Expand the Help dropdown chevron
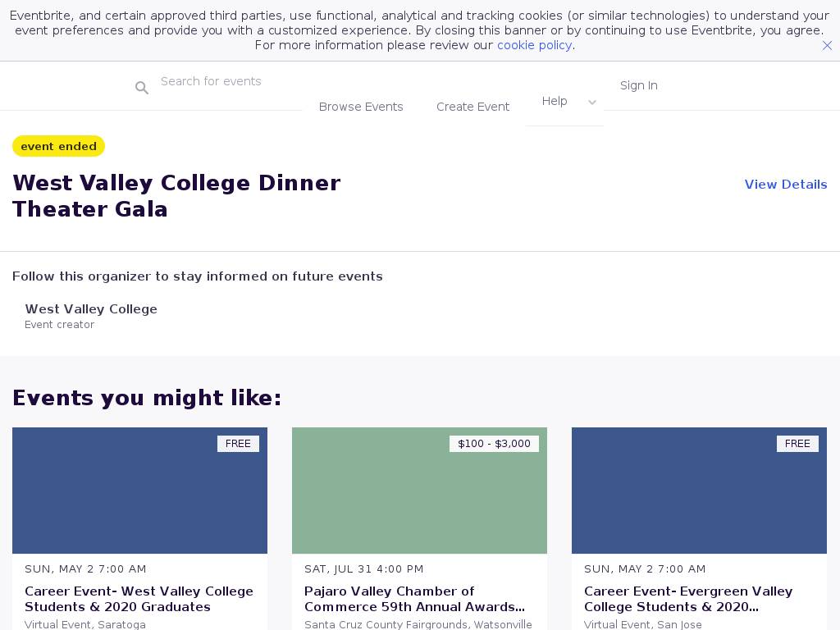This screenshot has height=630, width=840. point(592,103)
